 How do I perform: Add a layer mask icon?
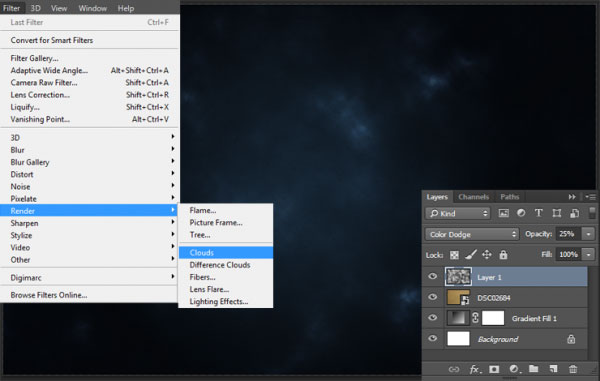tap(494, 369)
